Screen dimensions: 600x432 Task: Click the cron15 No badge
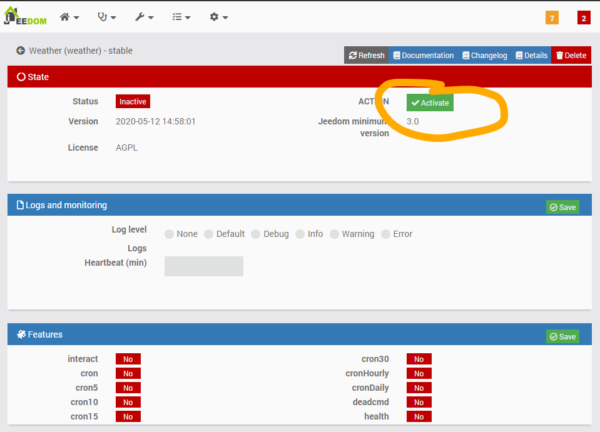pyautogui.click(x=128, y=416)
